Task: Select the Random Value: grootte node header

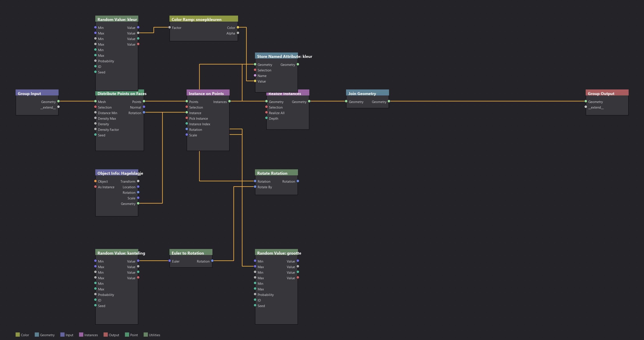Action: click(276, 253)
